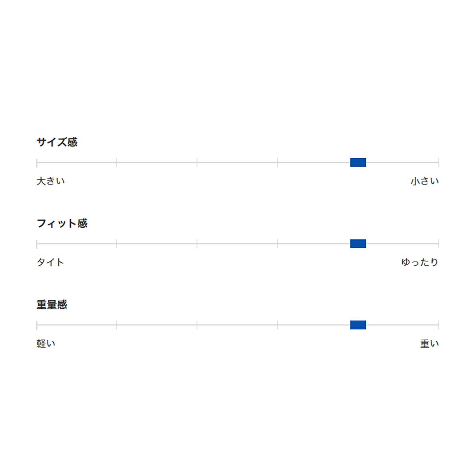This screenshot has width=476, height=476.
Task: Click the blue handle on サイズ感 slider
Action: (358, 163)
